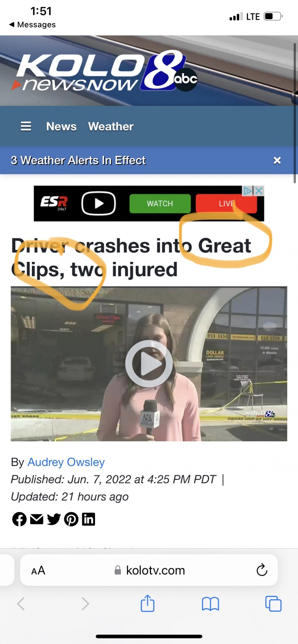This screenshot has width=298, height=644.
Task: Open the AA reader options menu
Action: click(38, 570)
